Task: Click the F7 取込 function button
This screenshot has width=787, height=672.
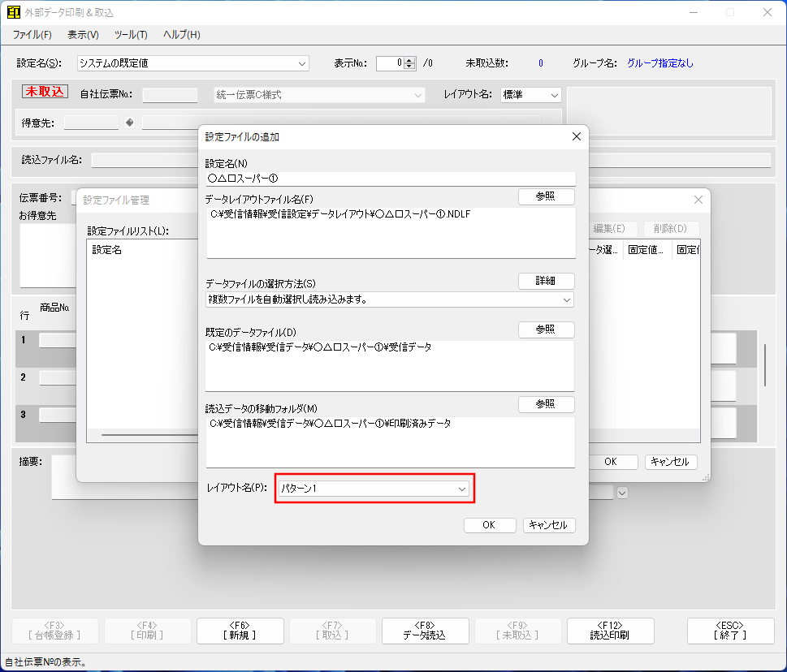Action: (333, 631)
